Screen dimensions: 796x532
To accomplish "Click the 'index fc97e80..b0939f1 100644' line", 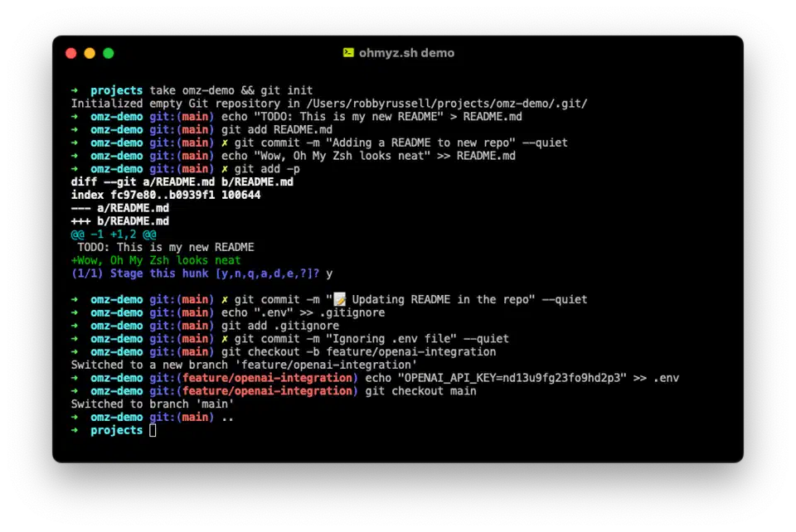I will tap(166, 196).
